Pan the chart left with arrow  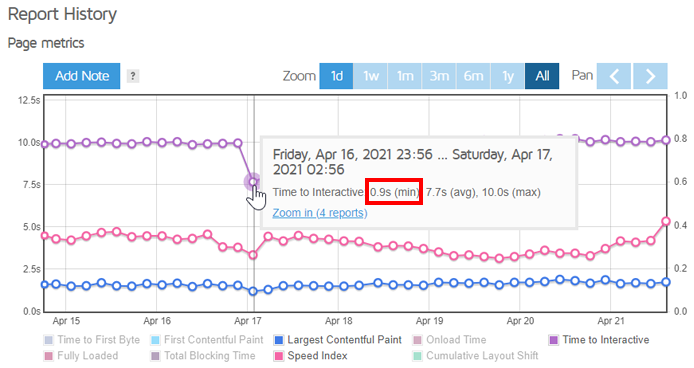point(614,76)
